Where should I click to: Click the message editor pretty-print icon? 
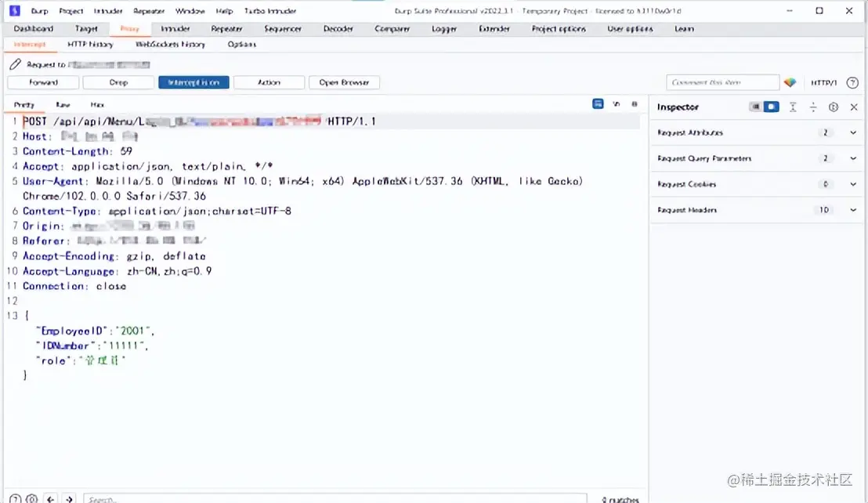tap(598, 104)
